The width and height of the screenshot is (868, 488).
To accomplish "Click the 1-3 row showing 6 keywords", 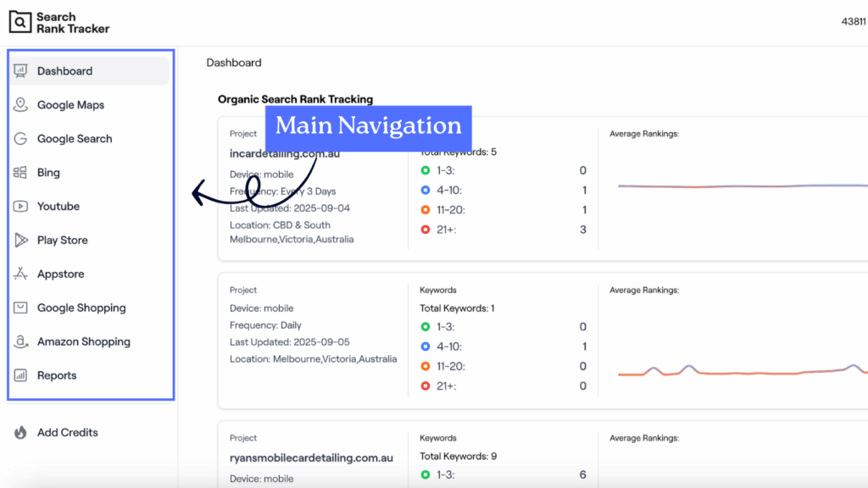I will click(x=504, y=474).
